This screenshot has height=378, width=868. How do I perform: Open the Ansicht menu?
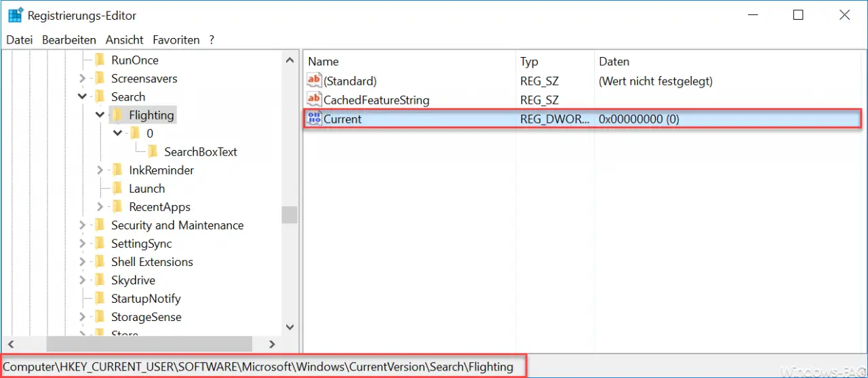coord(124,40)
